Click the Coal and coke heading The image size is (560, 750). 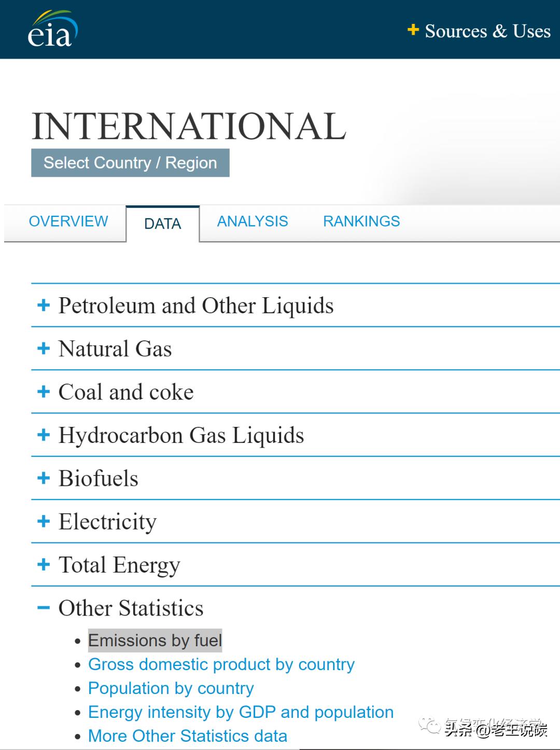point(126,392)
